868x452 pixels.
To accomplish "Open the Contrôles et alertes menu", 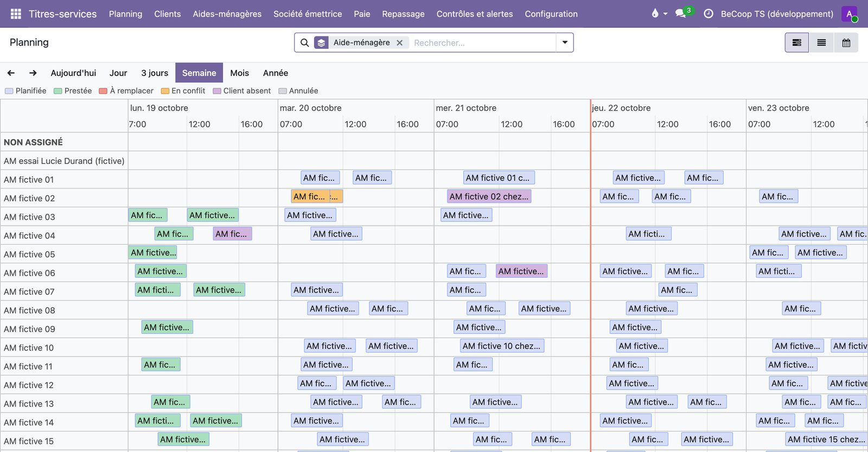I will [475, 14].
